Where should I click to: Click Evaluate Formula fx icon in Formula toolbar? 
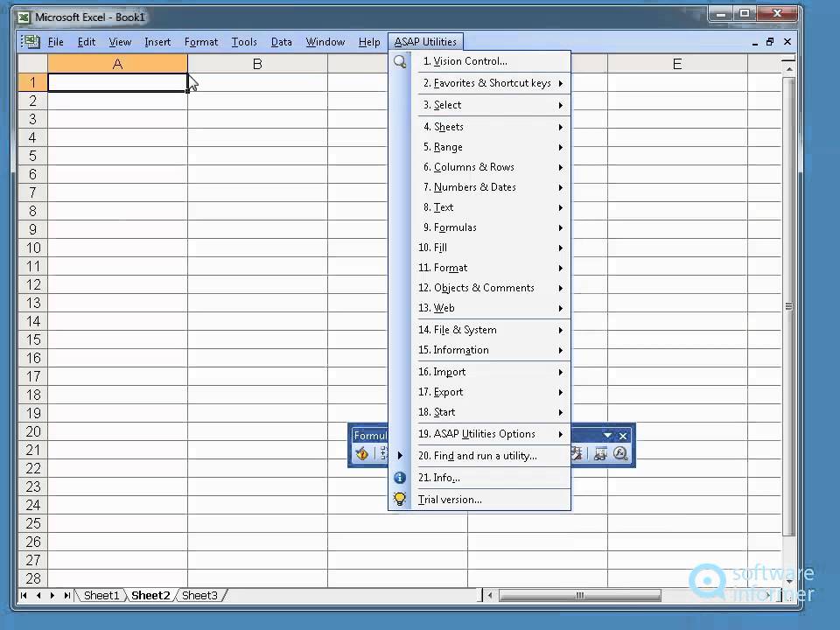click(620, 454)
